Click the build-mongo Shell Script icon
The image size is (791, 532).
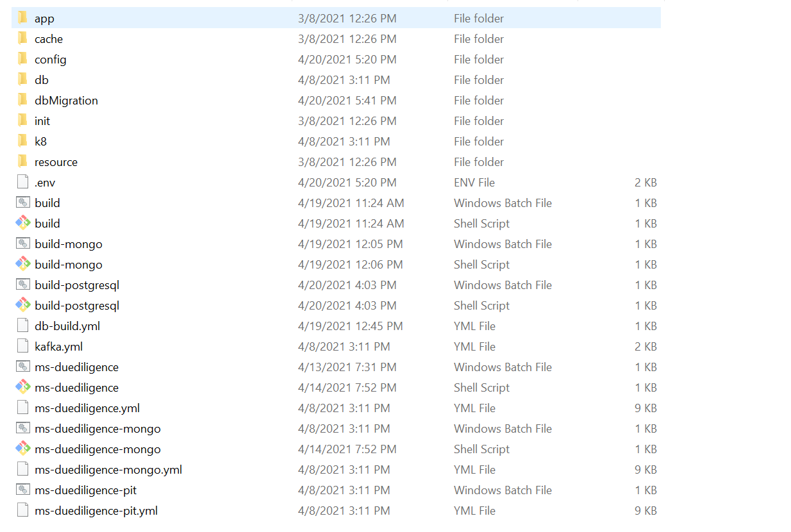[x=23, y=264]
